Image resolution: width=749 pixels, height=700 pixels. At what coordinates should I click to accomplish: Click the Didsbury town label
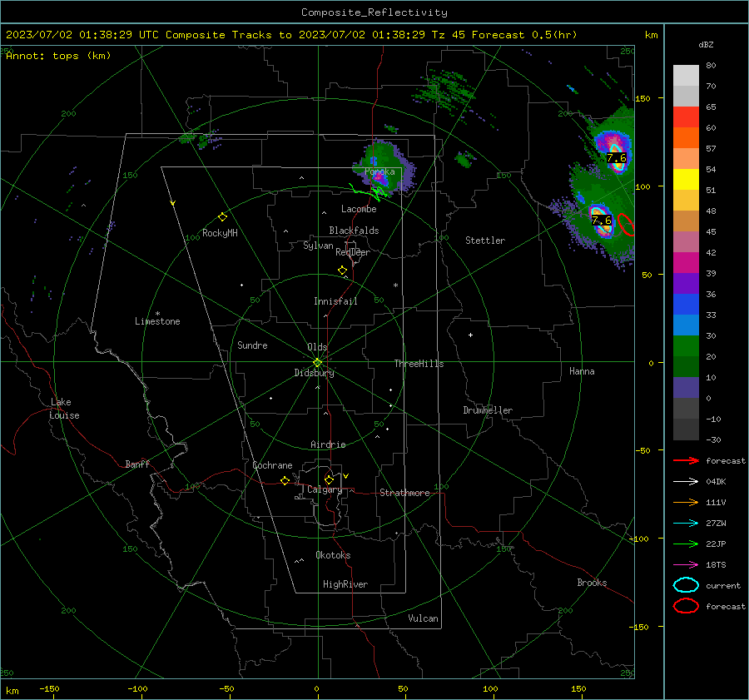coord(315,373)
